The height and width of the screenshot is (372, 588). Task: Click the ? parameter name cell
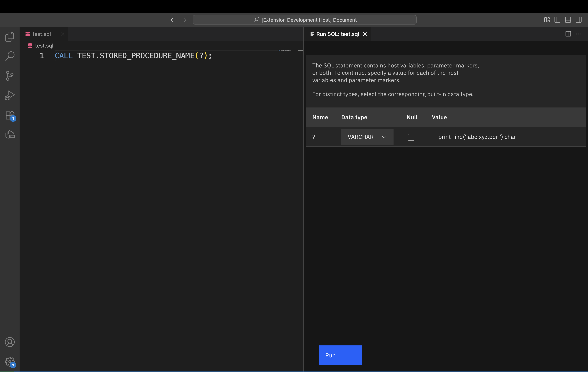click(314, 137)
